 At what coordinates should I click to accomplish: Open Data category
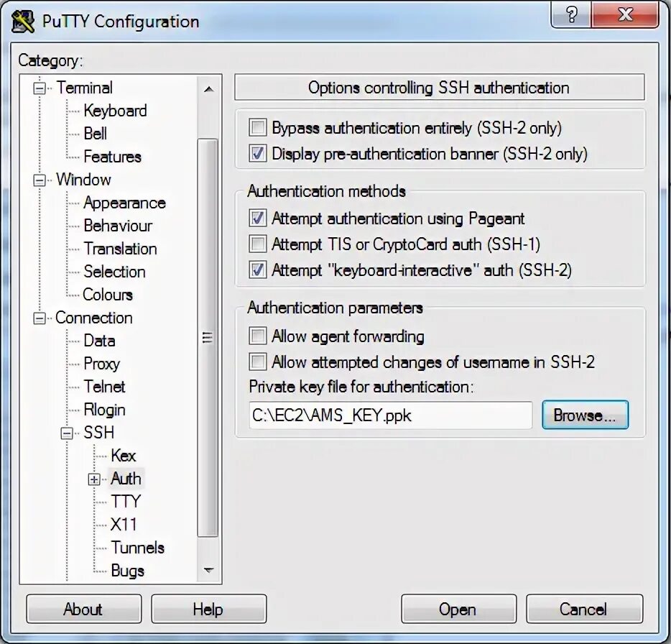(x=99, y=341)
